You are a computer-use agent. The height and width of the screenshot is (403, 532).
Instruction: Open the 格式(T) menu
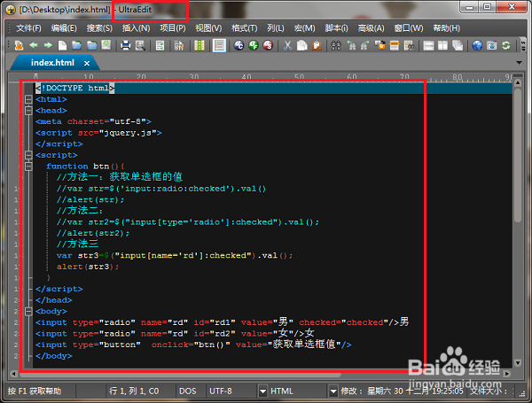(x=245, y=28)
